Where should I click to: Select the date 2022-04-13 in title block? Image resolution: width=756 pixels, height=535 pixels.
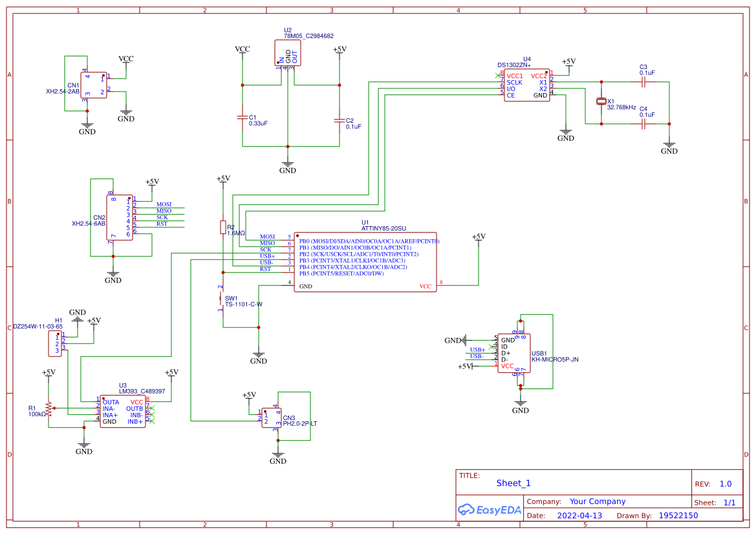(x=578, y=515)
